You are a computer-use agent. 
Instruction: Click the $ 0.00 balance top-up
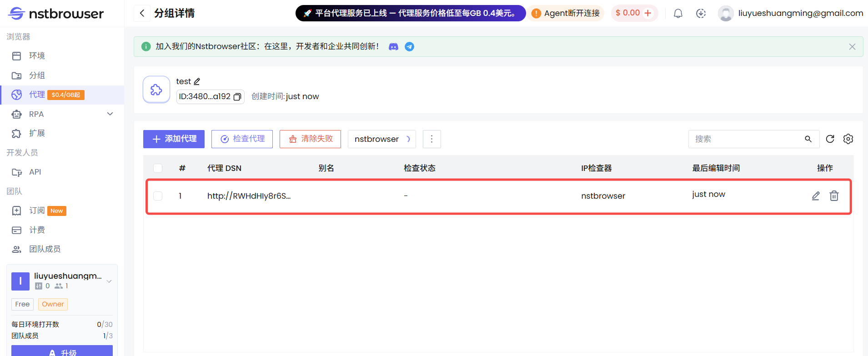click(x=634, y=13)
